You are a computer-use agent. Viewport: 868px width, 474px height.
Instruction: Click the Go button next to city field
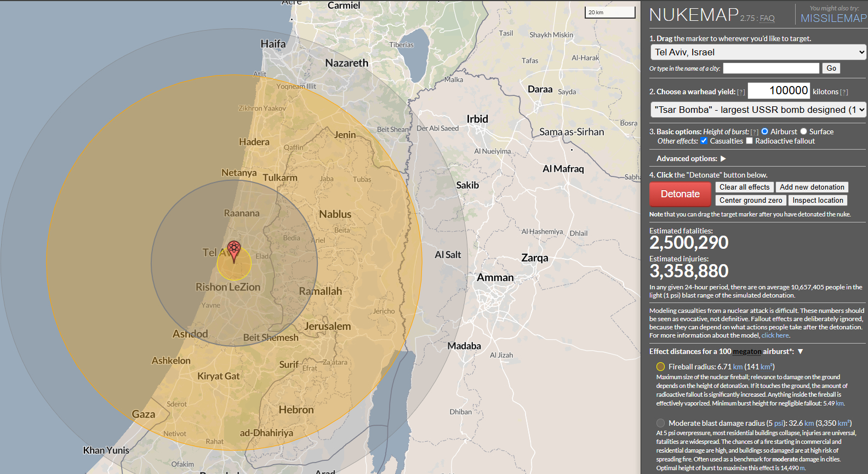(x=831, y=68)
